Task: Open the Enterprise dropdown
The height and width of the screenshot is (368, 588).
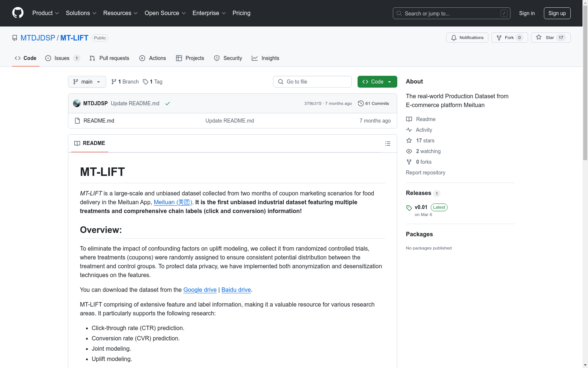Action: pos(209,13)
